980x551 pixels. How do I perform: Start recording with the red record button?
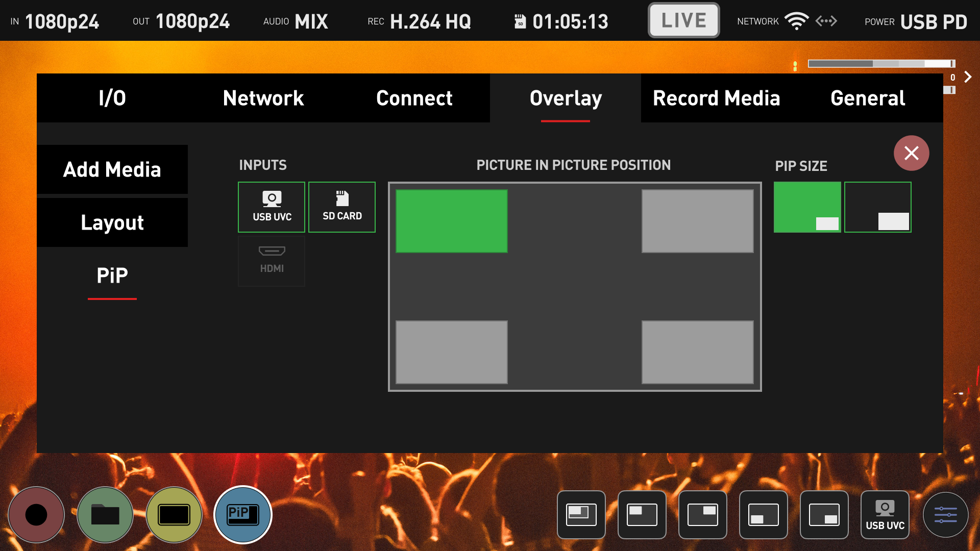36,515
